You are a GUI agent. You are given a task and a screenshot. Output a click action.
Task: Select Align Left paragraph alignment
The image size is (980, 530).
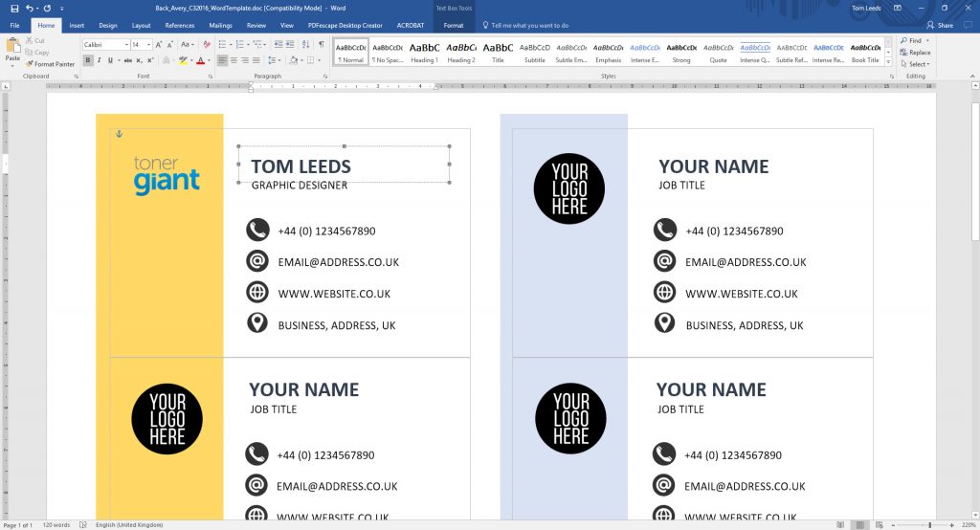(x=222, y=60)
